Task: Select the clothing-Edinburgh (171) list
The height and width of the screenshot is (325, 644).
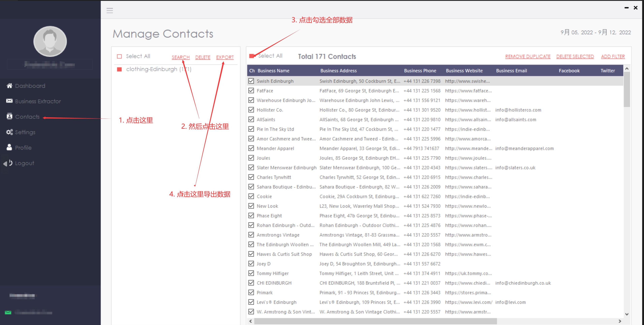Action: pyautogui.click(x=159, y=69)
